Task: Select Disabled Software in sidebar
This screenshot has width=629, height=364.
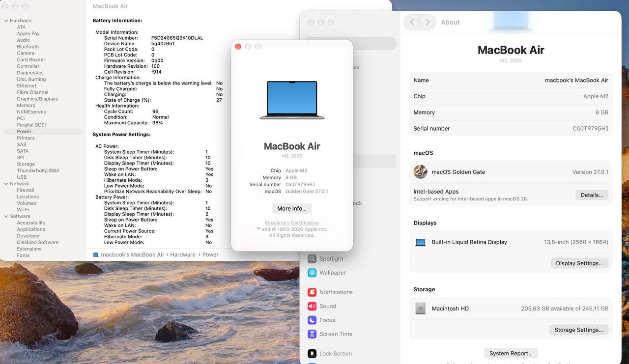Action: click(x=38, y=242)
